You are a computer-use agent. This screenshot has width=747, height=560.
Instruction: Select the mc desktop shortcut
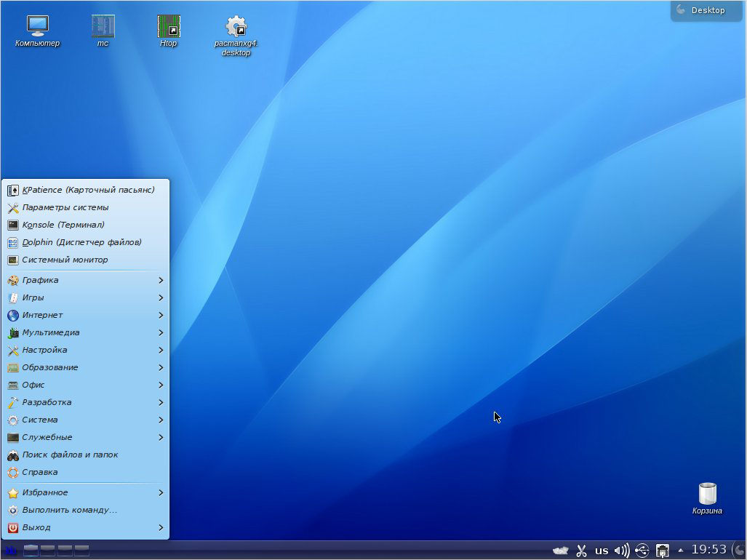click(103, 31)
